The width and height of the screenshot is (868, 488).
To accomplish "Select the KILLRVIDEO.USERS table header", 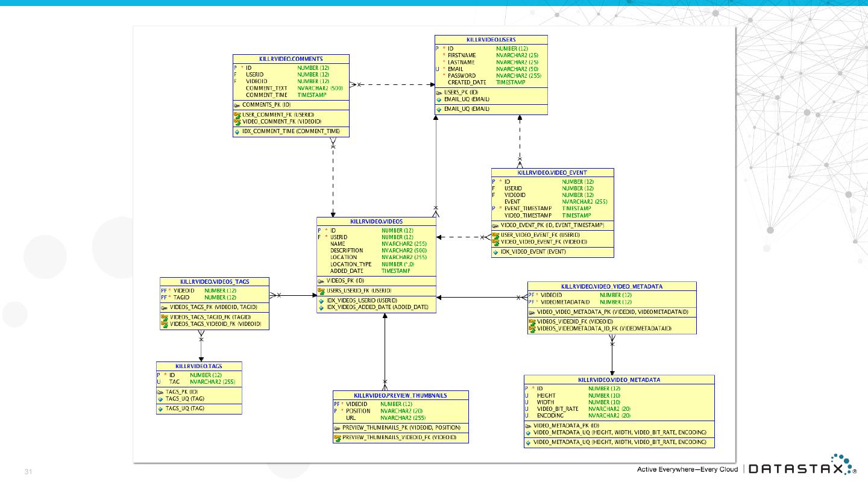I will 491,39.
